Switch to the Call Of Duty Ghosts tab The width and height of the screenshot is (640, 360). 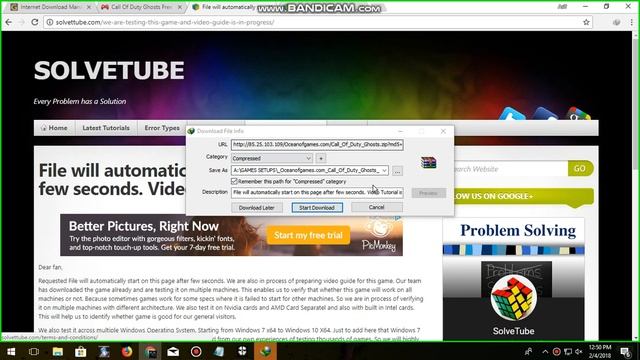point(141,7)
